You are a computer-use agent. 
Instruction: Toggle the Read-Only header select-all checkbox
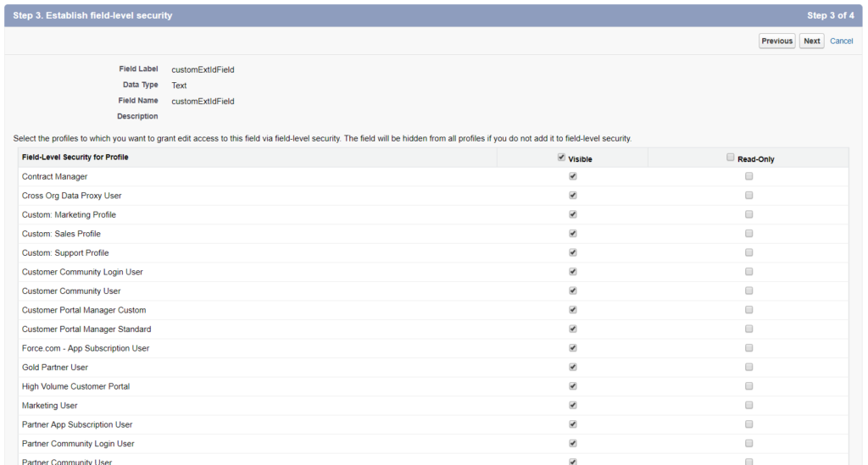730,158
